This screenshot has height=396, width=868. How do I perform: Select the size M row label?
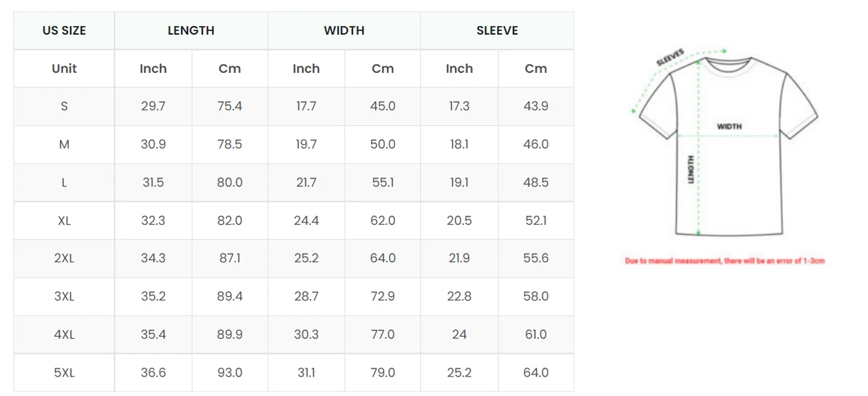[x=64, y=145]
